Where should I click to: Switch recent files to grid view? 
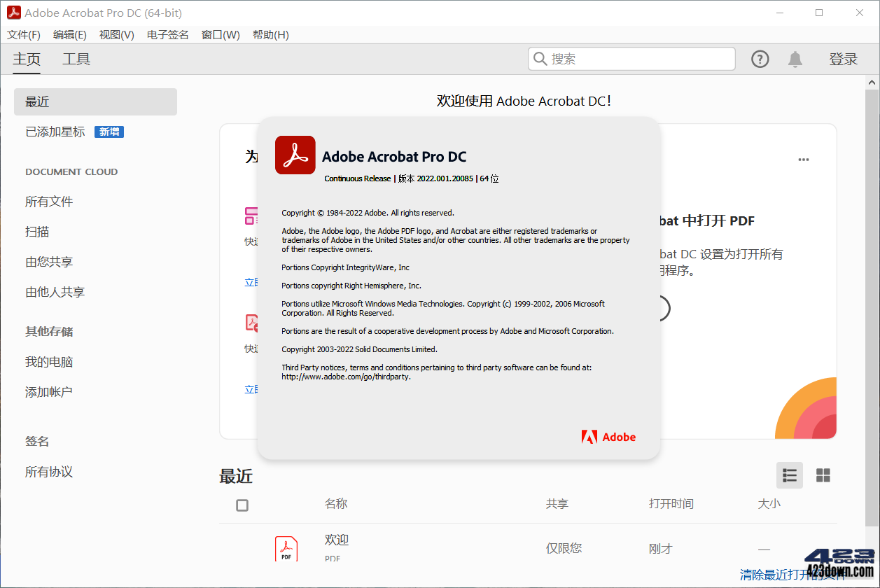(x=823, y=475)
